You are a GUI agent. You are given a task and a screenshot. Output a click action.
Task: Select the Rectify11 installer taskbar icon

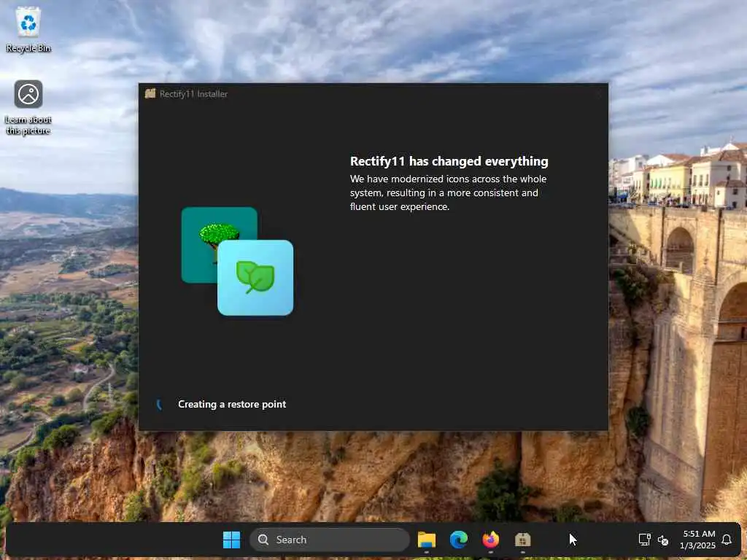(522, 540)
